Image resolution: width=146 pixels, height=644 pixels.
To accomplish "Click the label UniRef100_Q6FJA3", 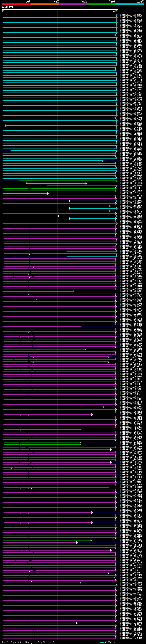I will point(131,510).
